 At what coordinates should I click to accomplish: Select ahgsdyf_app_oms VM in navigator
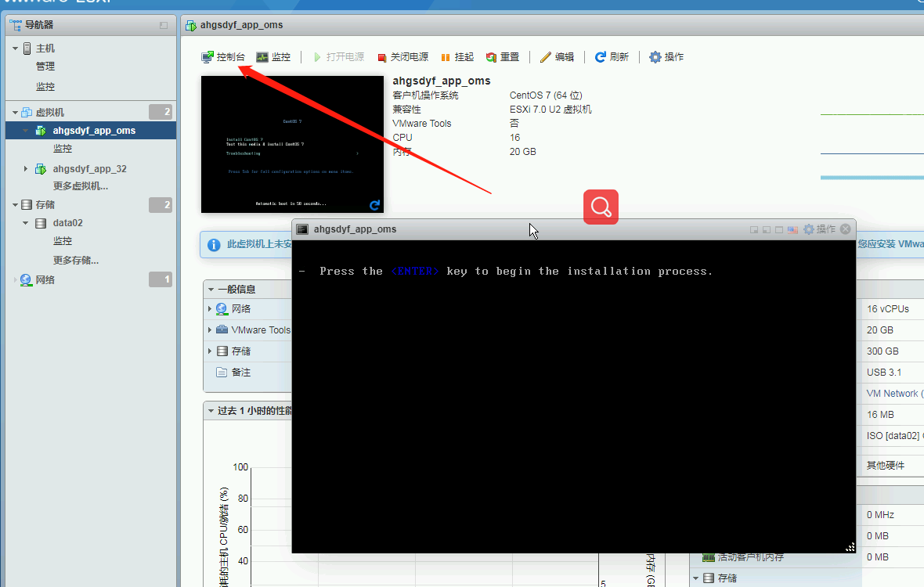[x=94, y=131]
